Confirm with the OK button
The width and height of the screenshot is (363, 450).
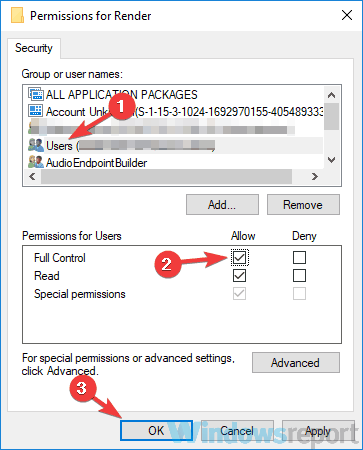point(156,430)
